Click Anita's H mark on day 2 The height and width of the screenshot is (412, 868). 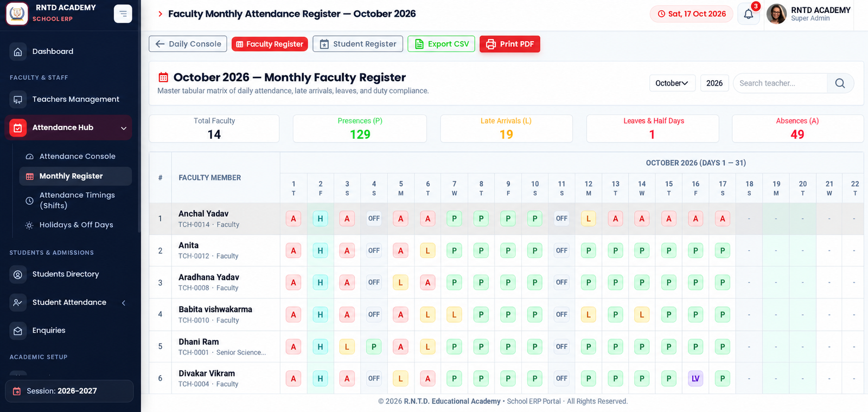(320, 251)
